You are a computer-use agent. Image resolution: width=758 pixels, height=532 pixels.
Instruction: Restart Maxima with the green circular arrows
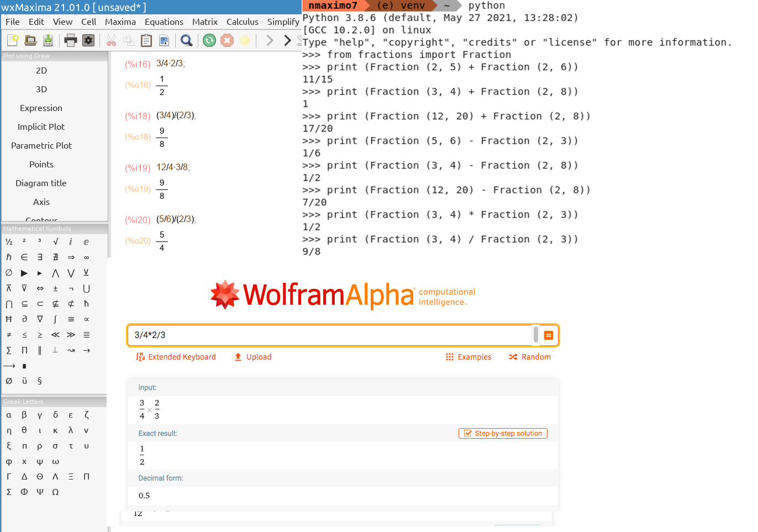(209, 40)
